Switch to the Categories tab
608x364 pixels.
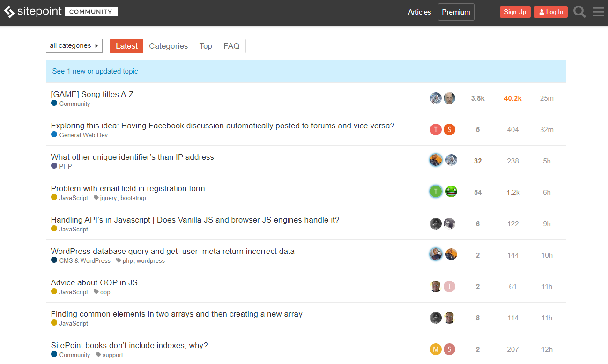click(x=168, y=46)
